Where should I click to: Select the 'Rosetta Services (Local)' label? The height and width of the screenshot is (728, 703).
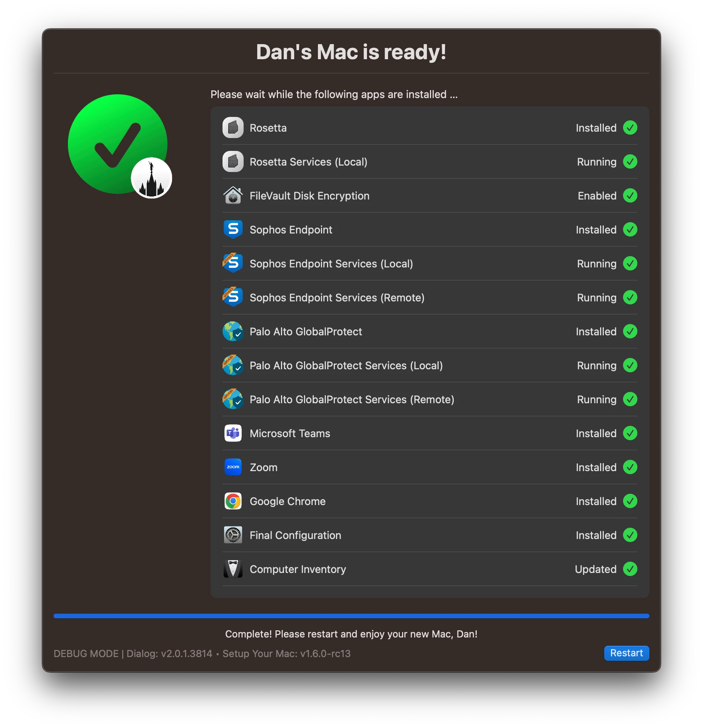click(308, 162)
